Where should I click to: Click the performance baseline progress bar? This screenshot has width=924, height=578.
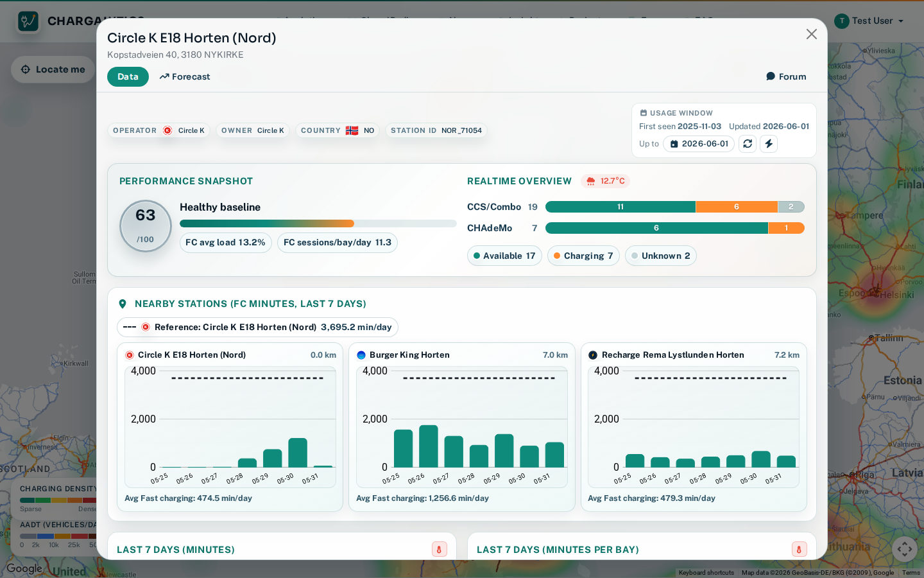point(318,223)
